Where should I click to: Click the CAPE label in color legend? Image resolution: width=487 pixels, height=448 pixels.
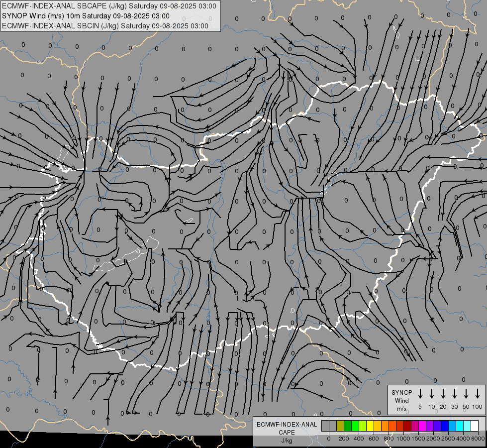point(287,433)
